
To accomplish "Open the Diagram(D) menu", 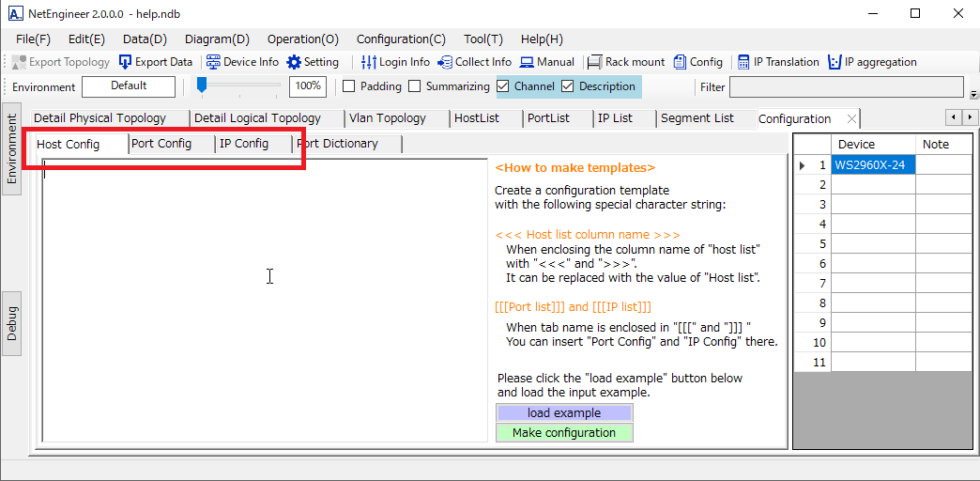I will tap(217, 39).
